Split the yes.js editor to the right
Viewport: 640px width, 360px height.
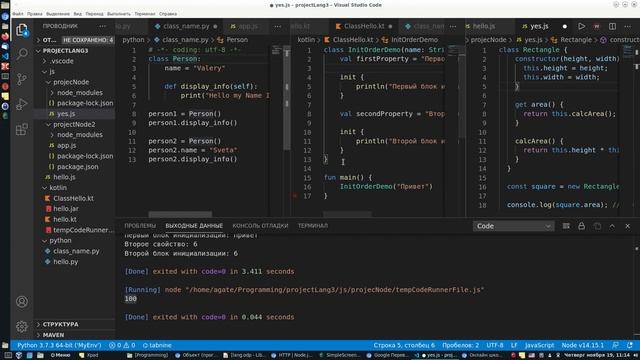tap(612, 26)
